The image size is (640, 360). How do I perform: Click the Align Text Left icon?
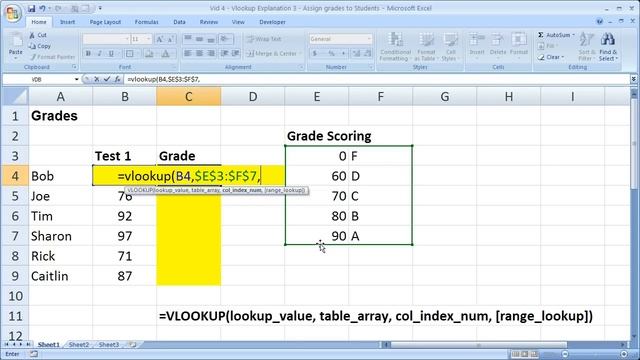click(x=188, y=53)
